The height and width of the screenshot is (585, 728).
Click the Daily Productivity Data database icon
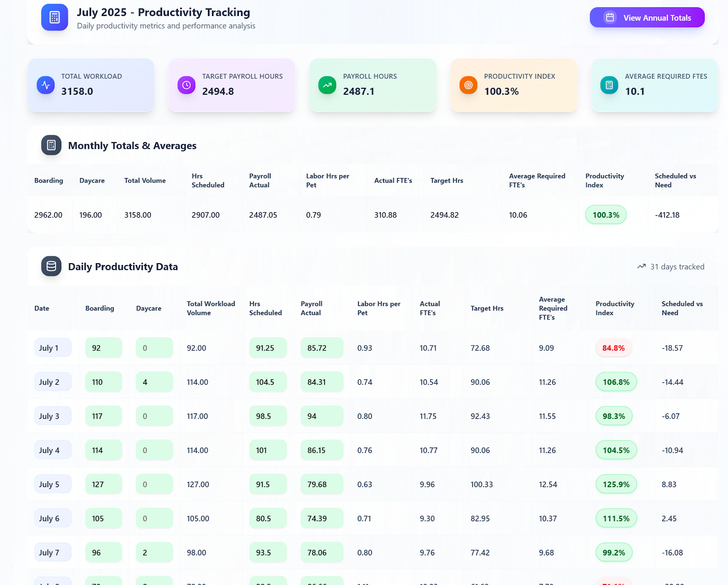coord(51,266)
